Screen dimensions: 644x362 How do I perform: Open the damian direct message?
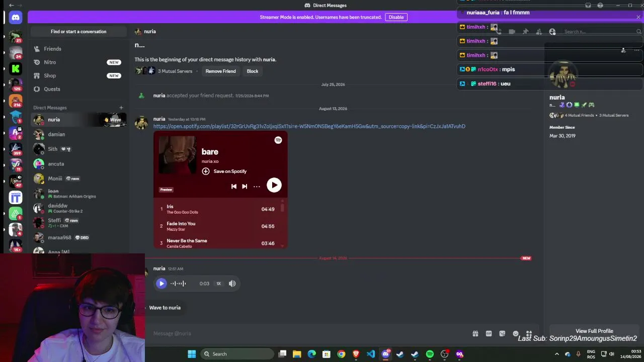click(x=78, y=134)
